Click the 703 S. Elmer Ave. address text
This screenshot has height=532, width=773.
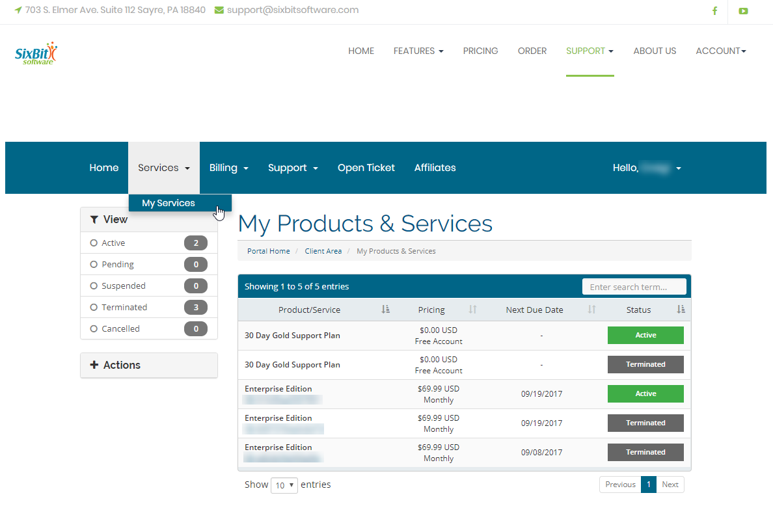pyautogui.click(x=115, y=10)
